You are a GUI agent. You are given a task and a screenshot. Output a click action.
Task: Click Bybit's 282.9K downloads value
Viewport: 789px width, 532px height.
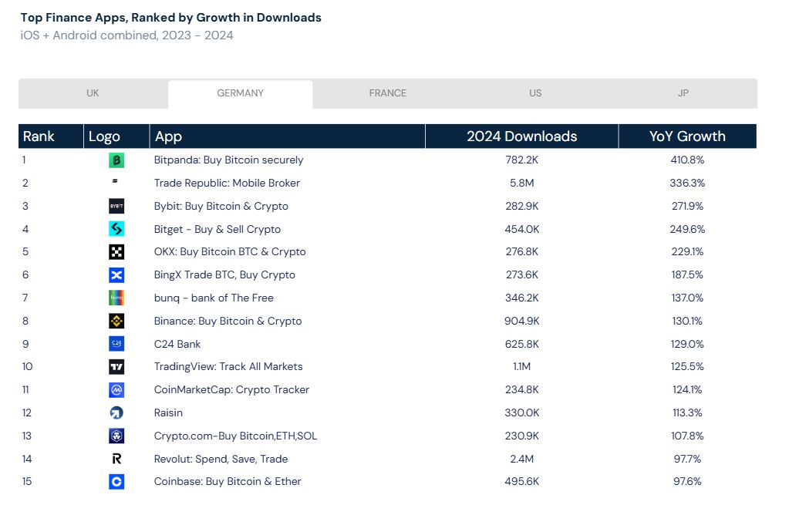pyautogui.click(x=522, y=206)
